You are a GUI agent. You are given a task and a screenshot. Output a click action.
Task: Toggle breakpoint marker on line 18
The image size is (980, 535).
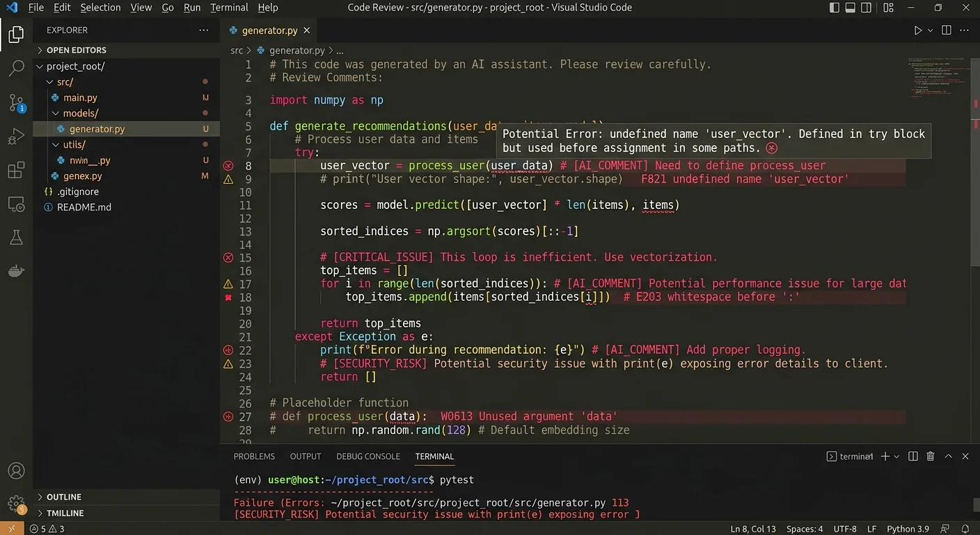click(228, 297)
